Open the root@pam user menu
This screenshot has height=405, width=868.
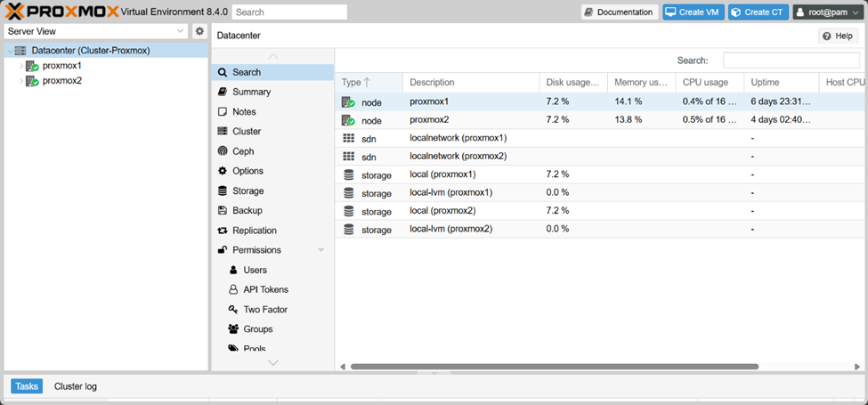tap(827, 12)
